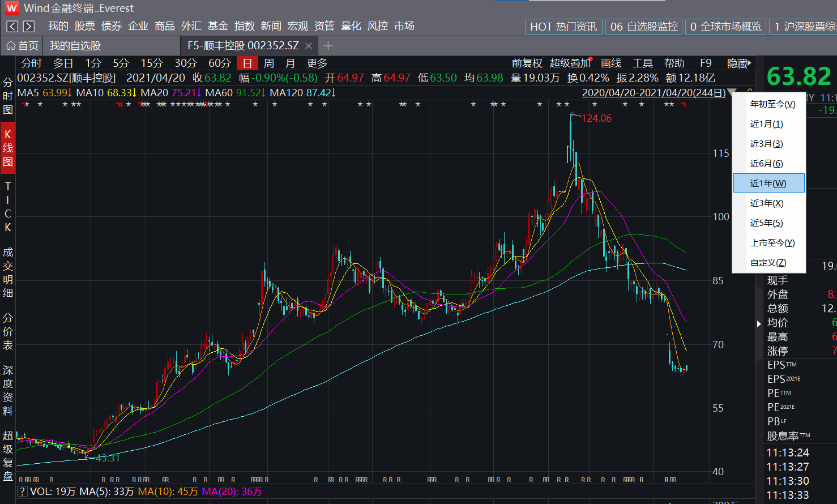Image resolution: width=837 pixels, height=504 pixels.
Task: Open the date range dropdown triangle
Action: click(732, 92)
